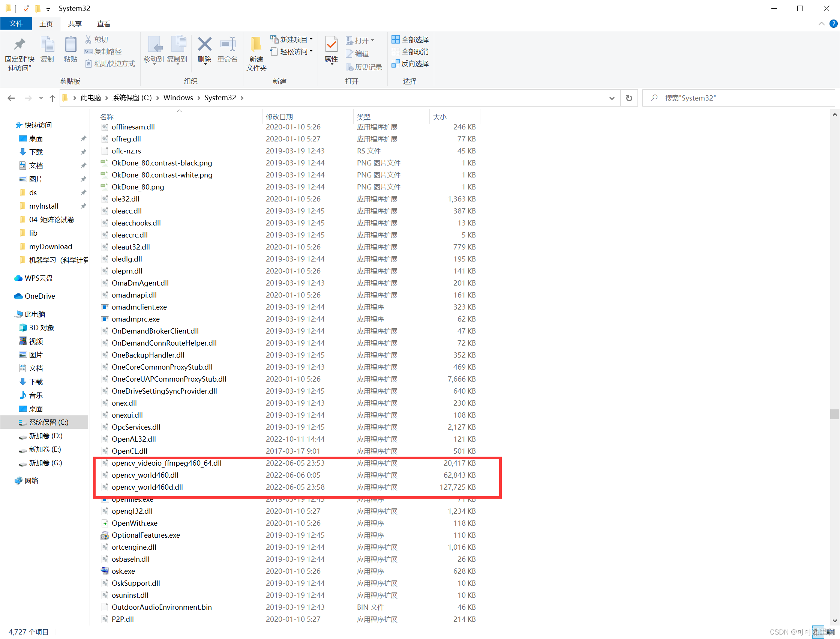Open the address bar history dropdown arrow
Viewport: 840px width, 639px height.
[612, 98]
